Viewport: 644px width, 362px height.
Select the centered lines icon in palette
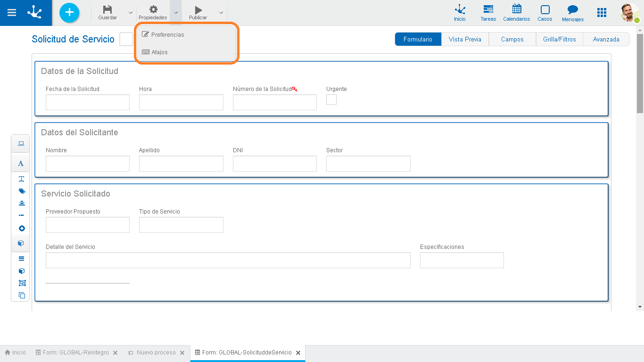point(21,204)
